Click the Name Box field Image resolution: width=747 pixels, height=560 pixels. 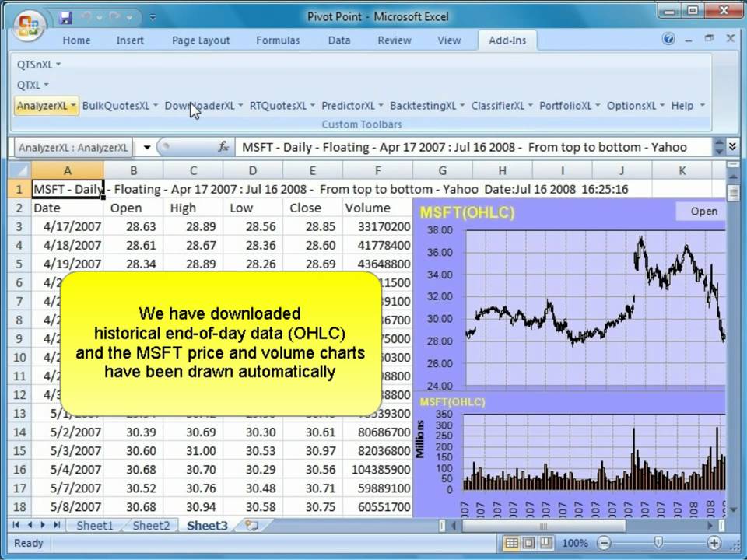(73, 148)
